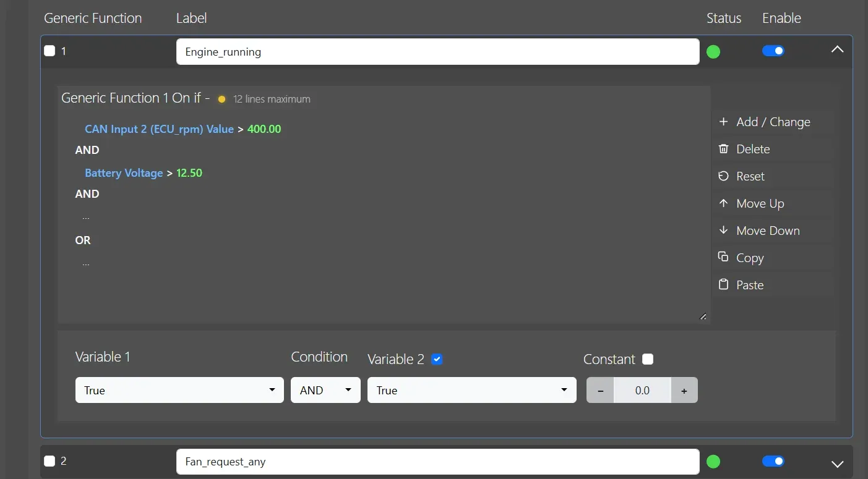Click the Reset circular arrow icon

723,176
